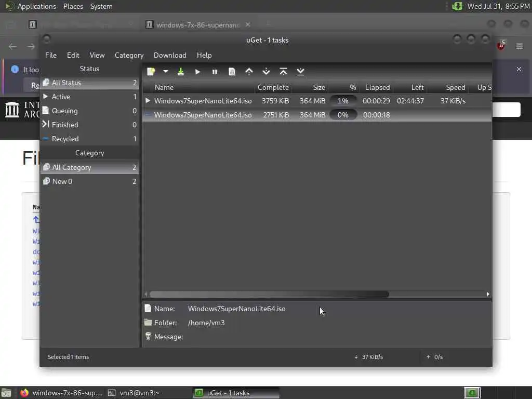Click the Firefox back arrow
This screenshot has width=532, height=399.
(12, 46)
